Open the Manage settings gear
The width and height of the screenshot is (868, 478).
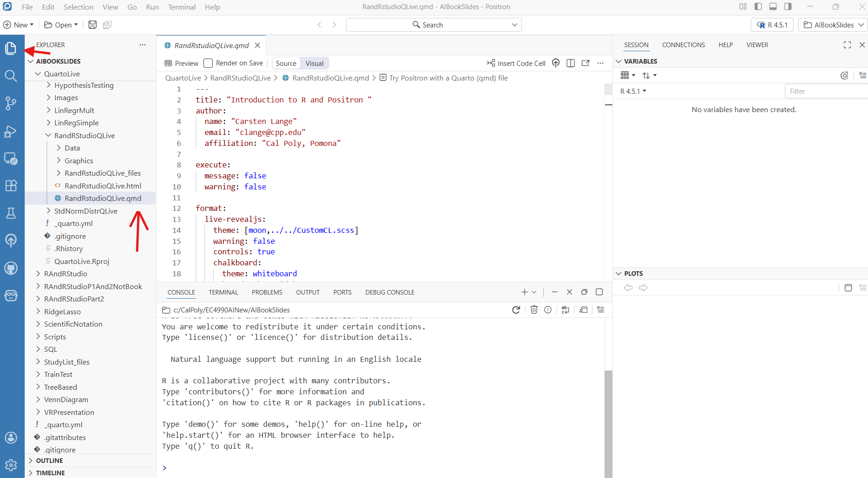[x=11, y=465]
